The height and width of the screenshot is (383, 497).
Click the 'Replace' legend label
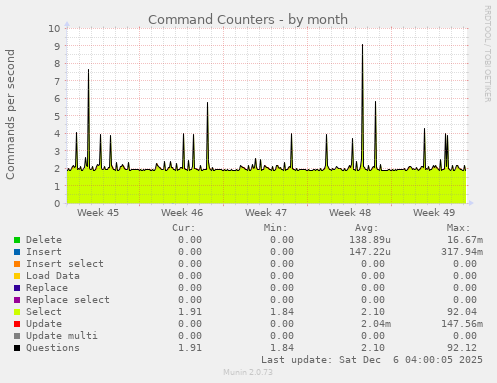click(x=47, y=288)
